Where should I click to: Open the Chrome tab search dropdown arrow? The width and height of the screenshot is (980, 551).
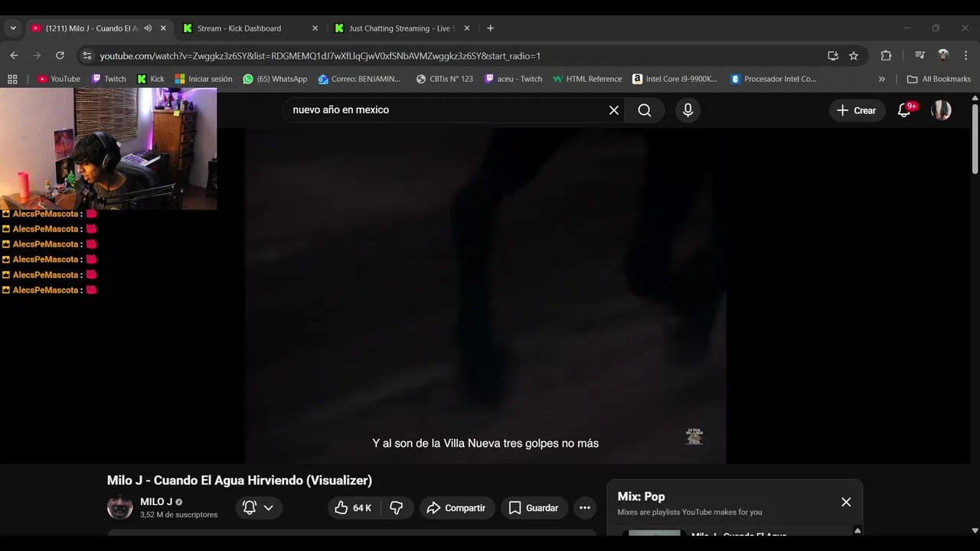[x=13, y=28]
